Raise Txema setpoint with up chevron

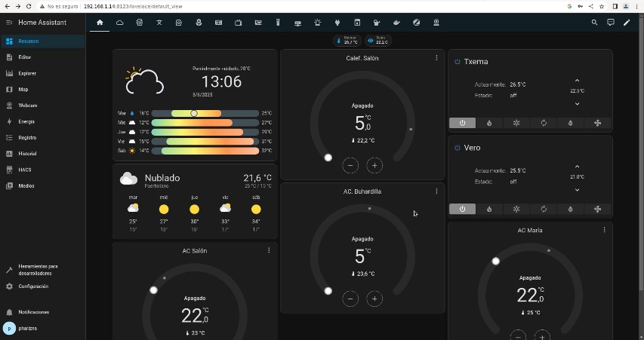point(577,81)
